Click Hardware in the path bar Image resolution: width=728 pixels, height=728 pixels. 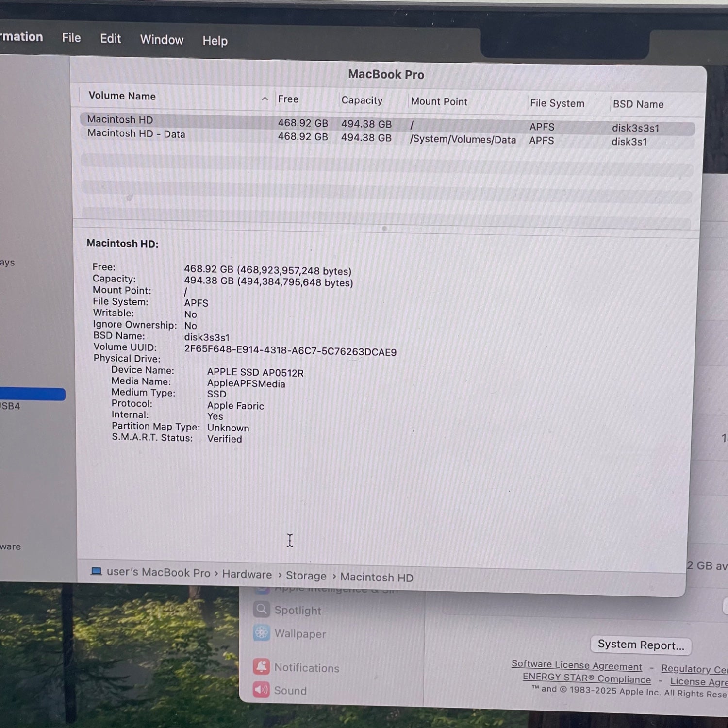point(247,575)
